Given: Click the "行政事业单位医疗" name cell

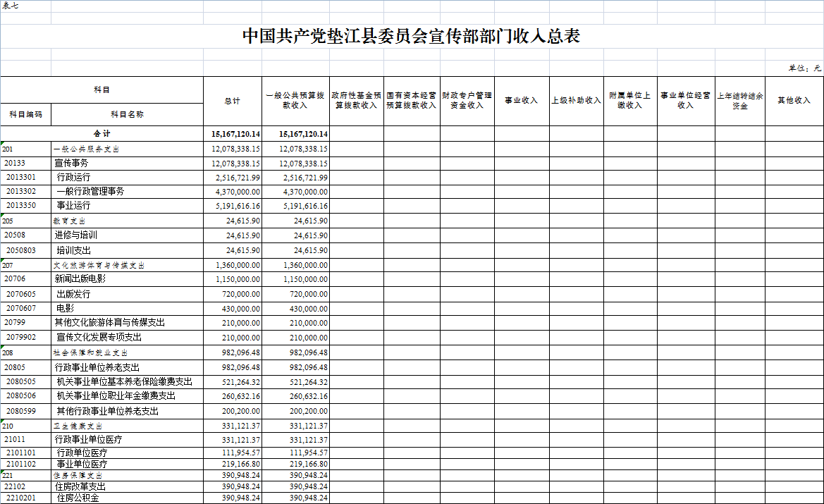Looking at the screenshot, I should coord(127,439).
